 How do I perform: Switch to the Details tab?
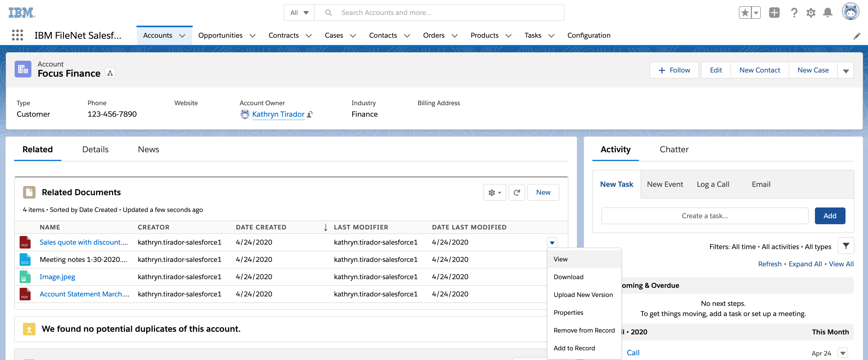coord(95,149)
